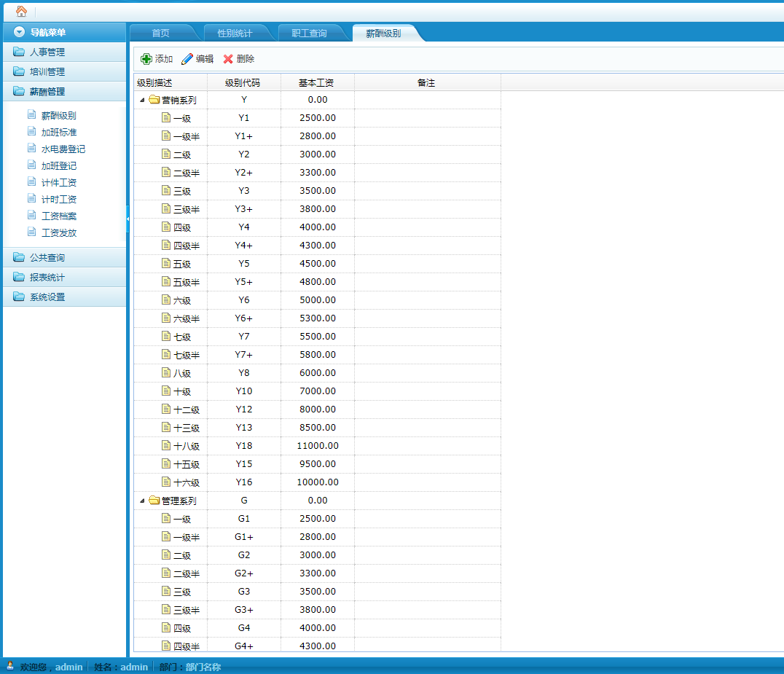Image resolution: width=784 pixels, height=674 pixels.
Task: Click the 欢迎您 admin text in status bar
Action: point(51,667)
